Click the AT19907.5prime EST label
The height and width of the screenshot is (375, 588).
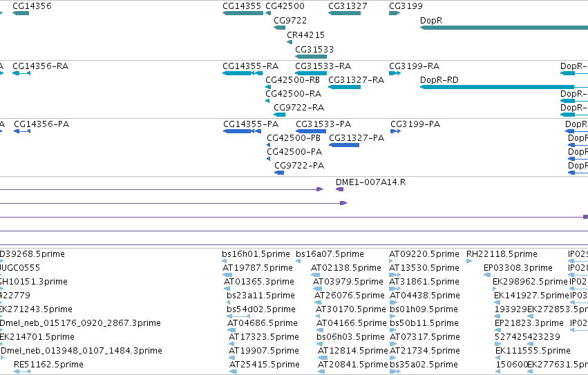coord(264,352)
